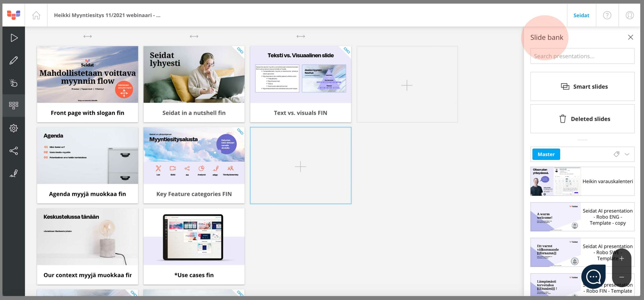Open Heikin varauskalenteri in slide bank

click(582, 181)
